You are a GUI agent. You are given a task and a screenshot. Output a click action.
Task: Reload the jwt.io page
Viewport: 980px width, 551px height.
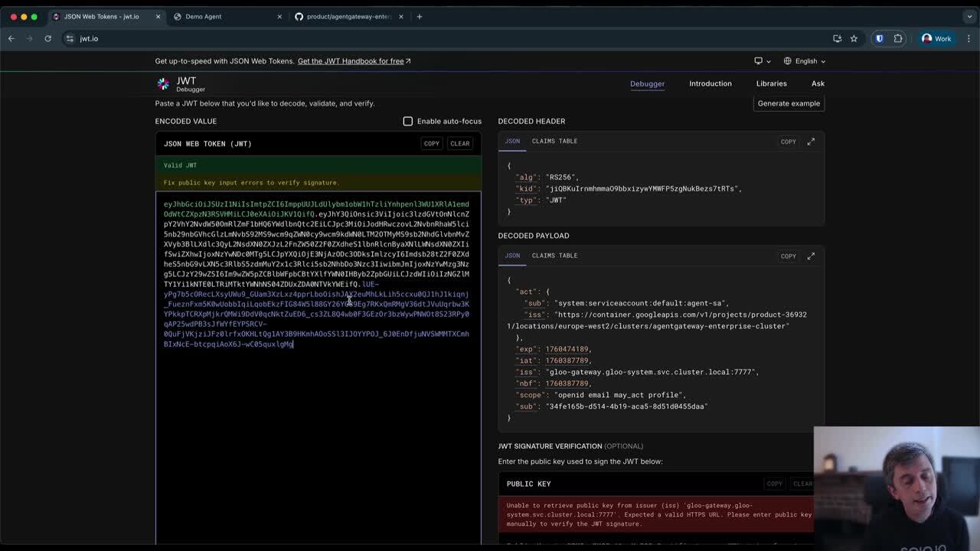click(x=47, y=38)
